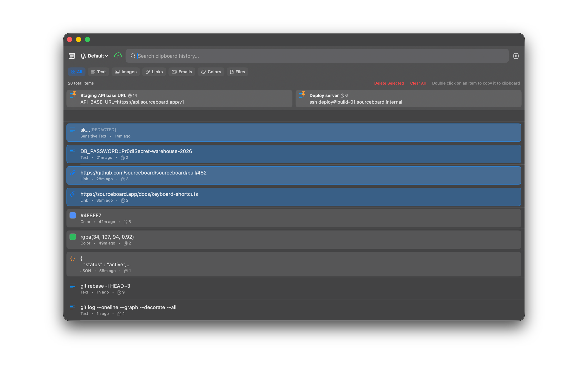Screen dimensions: 588x368
Task: Select the All filter tab
Action: (x=76, y=72)
